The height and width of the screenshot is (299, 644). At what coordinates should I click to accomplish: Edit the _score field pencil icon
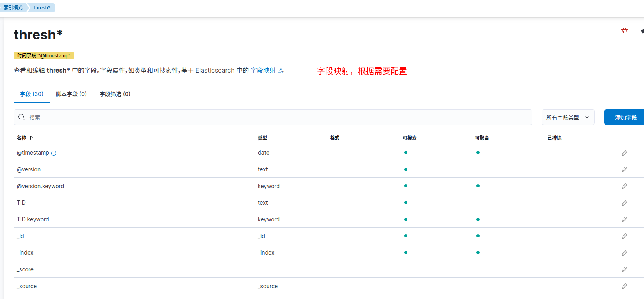[x=624, y=269]
